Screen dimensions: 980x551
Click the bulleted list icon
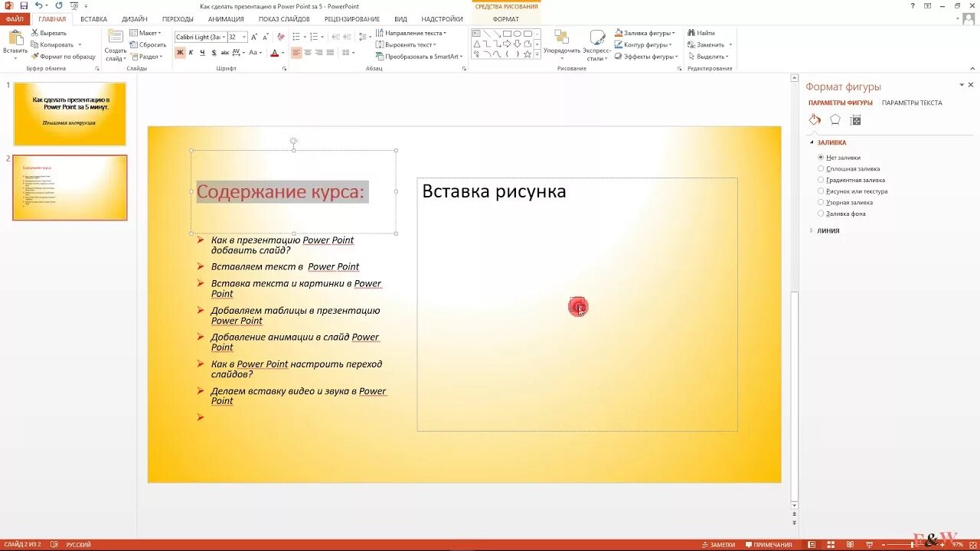(296, 36)
